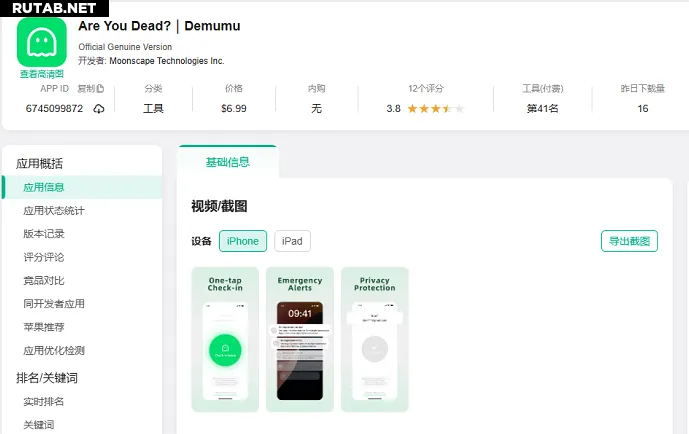689x434 pixels.
Task: Select the iPad device option
Action: coord(292,241)
